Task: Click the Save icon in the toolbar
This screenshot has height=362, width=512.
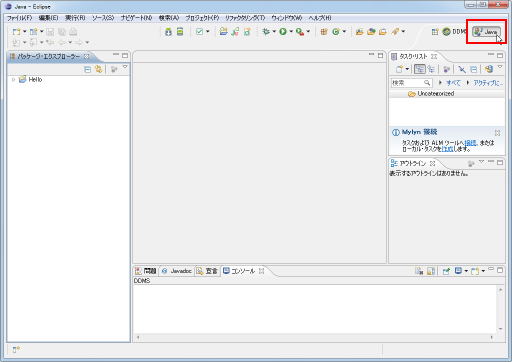Action: (50, 32)
